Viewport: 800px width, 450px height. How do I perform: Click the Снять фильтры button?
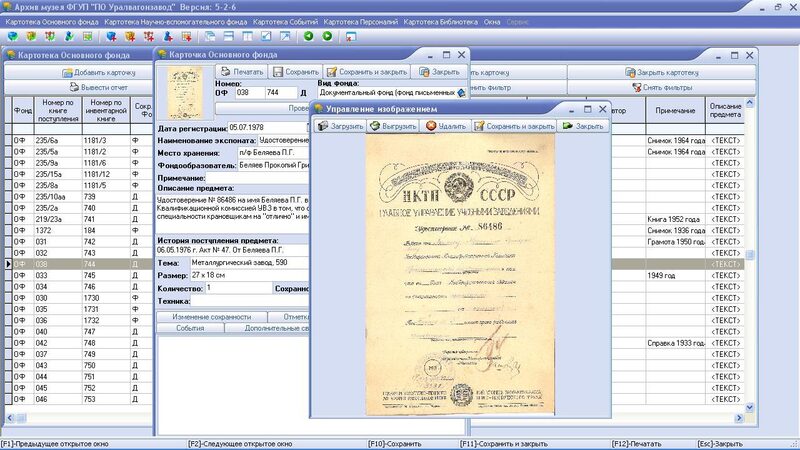[x=661, y=87]
